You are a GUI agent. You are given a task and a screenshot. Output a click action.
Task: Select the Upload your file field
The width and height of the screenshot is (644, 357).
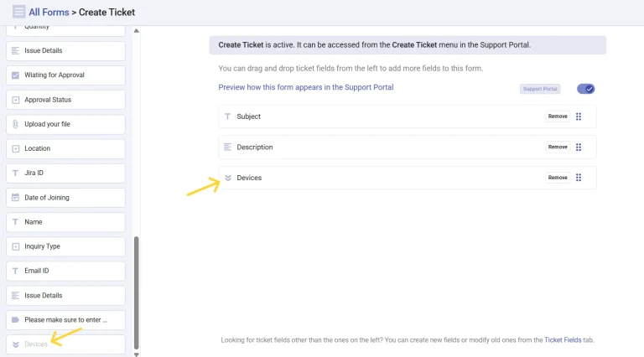coord(65,124)
